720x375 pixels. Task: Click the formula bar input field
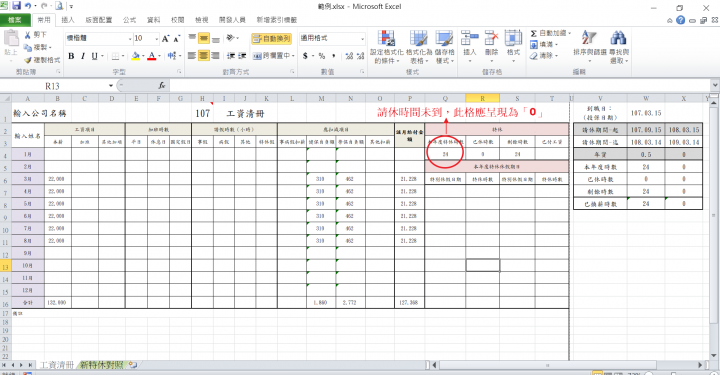click(x=440, y=85)
